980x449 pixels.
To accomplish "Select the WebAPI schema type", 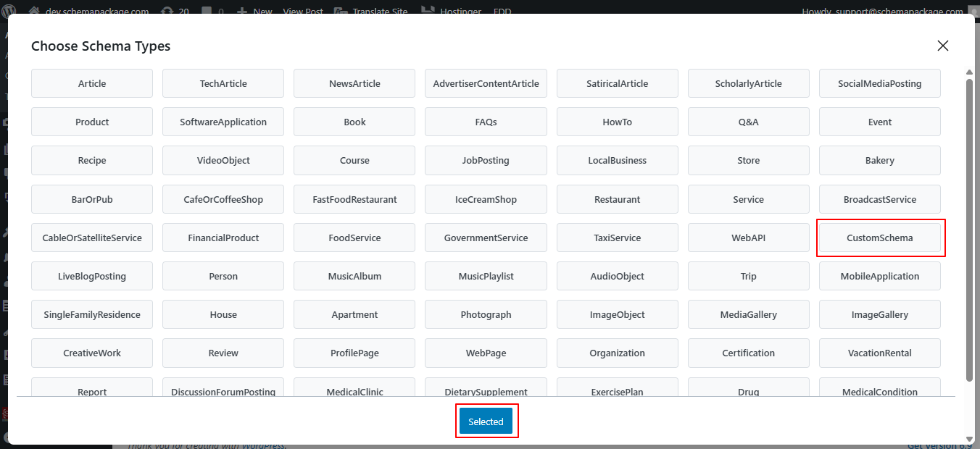I will pos(748,238).
